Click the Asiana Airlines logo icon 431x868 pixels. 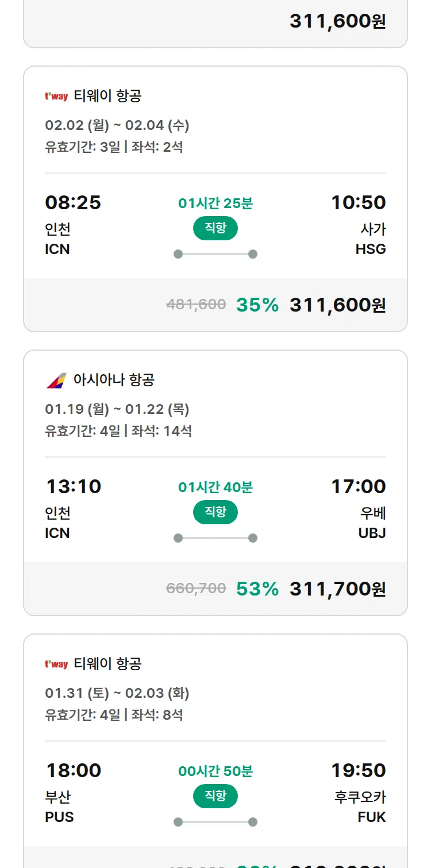click(x=56, y=380)
